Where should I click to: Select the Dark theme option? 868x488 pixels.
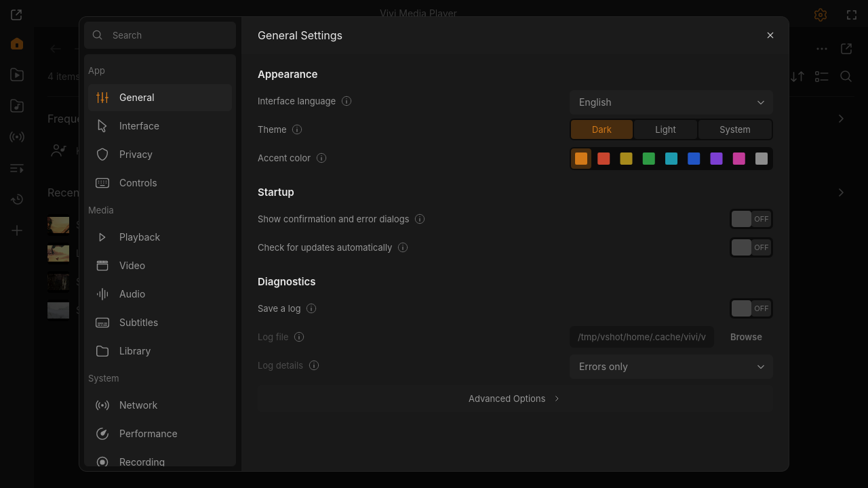tap(601, 129)
